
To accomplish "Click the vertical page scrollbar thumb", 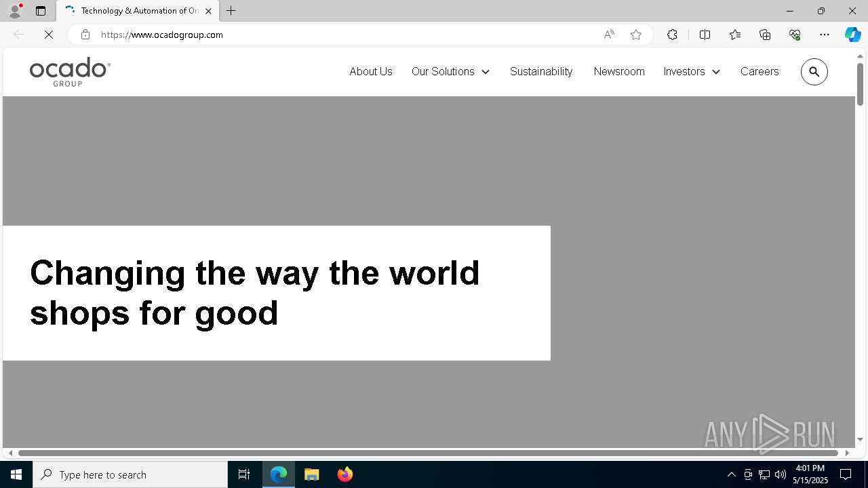I will [860, 84].
